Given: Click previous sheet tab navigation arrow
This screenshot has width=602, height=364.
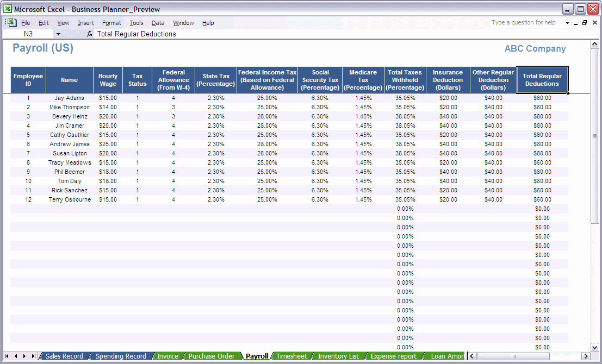Looking at the screenshot, I should pyautogui.click(x=15, y=356).
